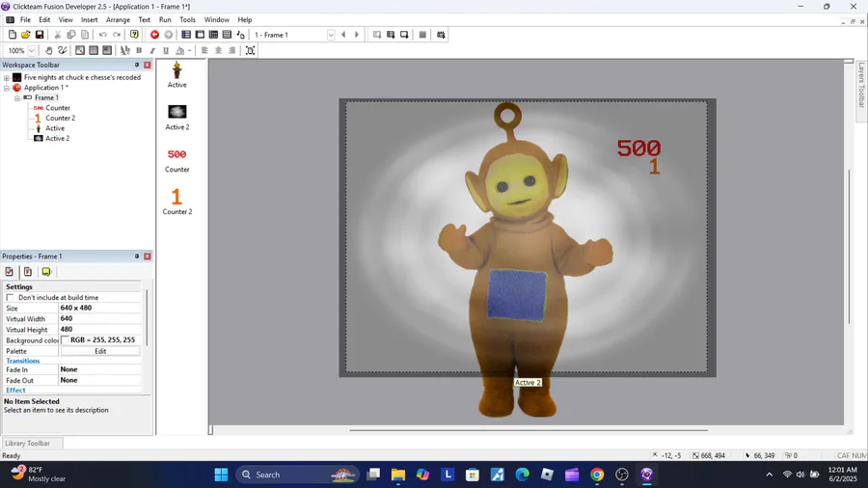Pin the Workspace Toolbar panel
Image resolution: width=868 pixels, height=488 pixels.
click(x=137, y=65)
